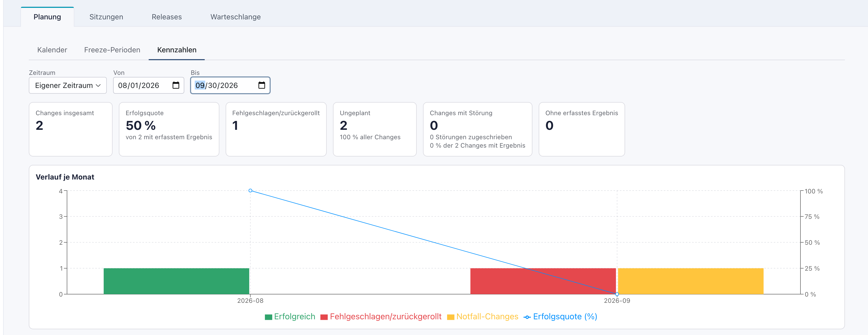Toggle the yellow Notfall-Changes legend entry
This screenshot has height=335, width=868.
[x=482, y=317]
